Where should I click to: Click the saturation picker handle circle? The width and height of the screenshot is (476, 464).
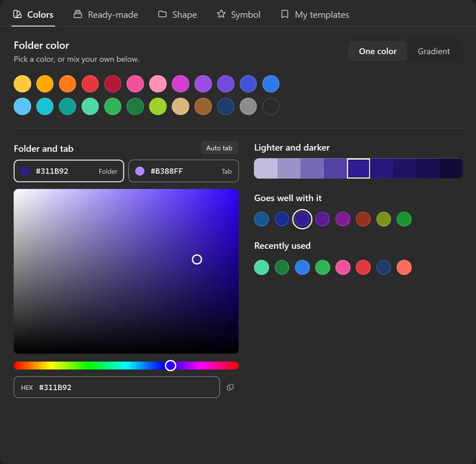[197, 259]
